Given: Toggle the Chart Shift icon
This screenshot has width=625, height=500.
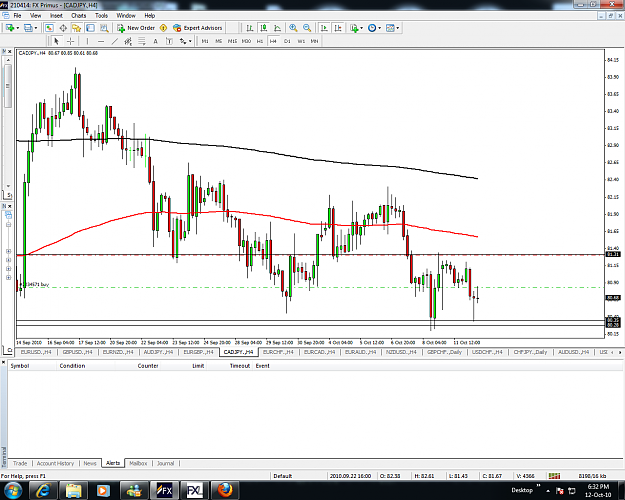Looking at the screenshot, I should click(338, 28).
